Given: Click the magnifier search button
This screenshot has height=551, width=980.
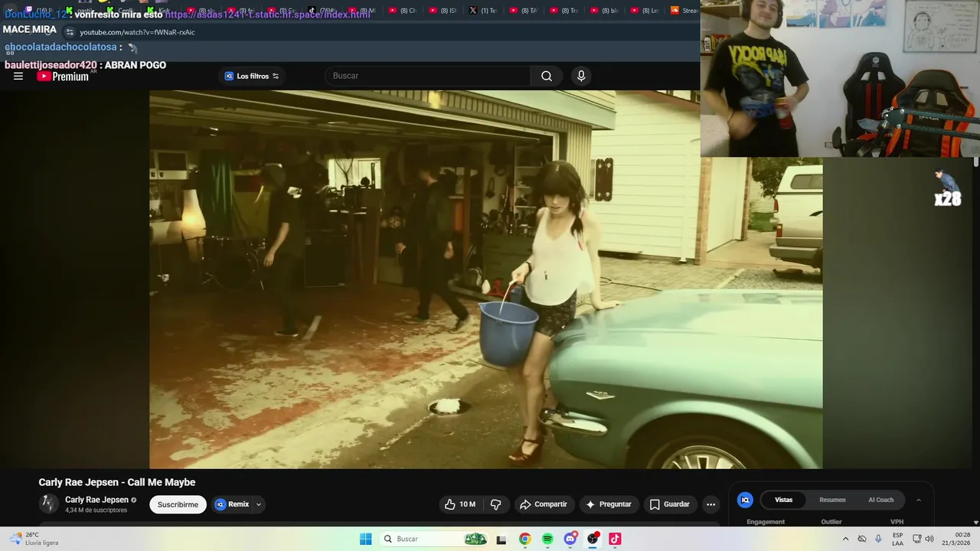Looking at the screenshot, I should click(547, 76).
